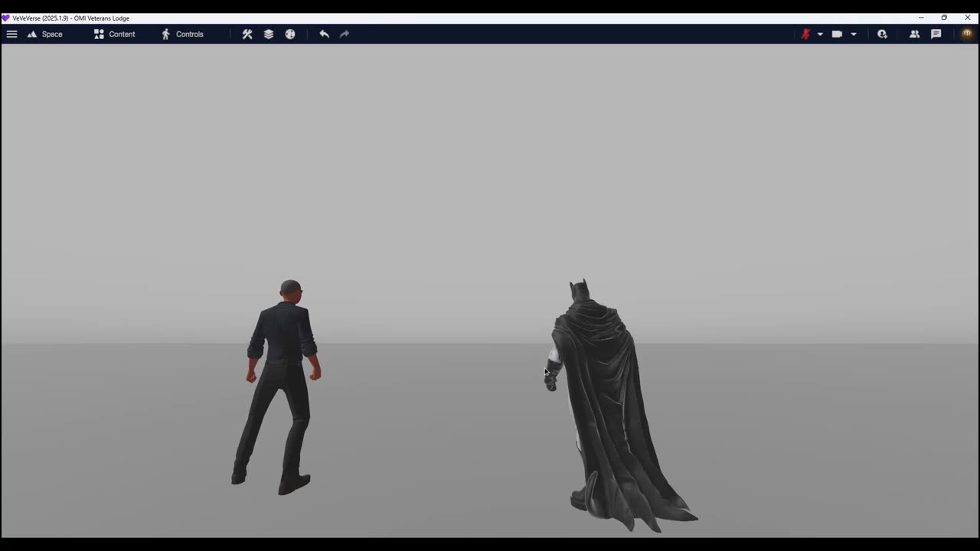Open the Content menu
The image size is (980, 551).
[x=114, y=34]
